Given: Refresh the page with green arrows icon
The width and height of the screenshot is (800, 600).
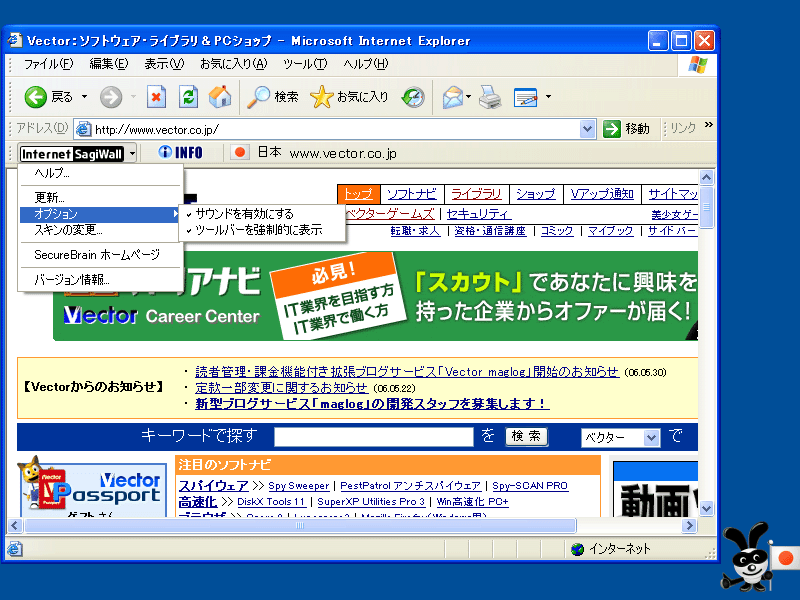Looking at the screenshot, I should point(188,97).
